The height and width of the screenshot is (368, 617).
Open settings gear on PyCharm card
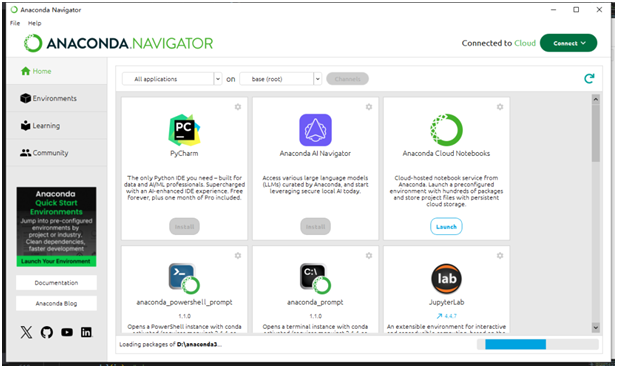click(x=238, y=107)
